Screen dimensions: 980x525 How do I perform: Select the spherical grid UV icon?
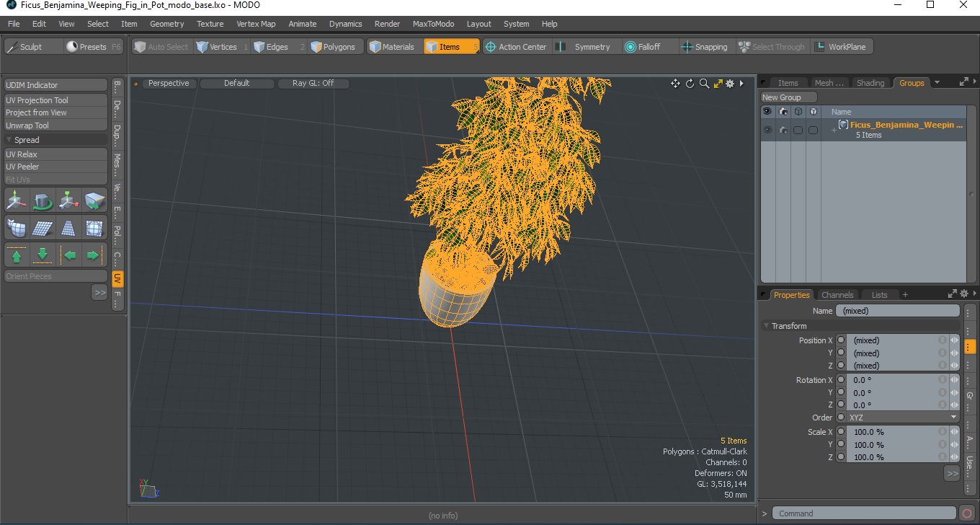coord(94,228)
